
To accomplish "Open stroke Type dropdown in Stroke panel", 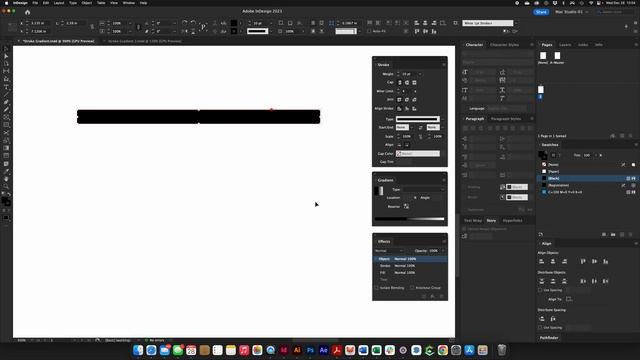I will (420, 119).
